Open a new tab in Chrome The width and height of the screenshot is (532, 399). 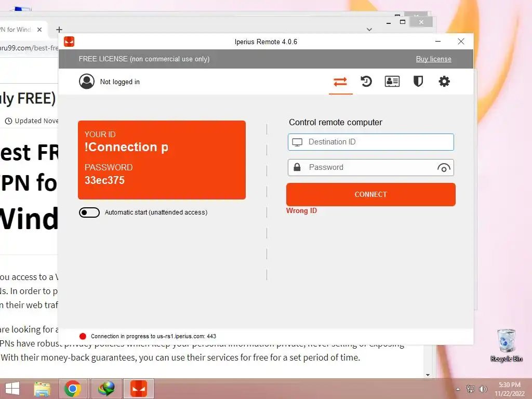(59, 30)
